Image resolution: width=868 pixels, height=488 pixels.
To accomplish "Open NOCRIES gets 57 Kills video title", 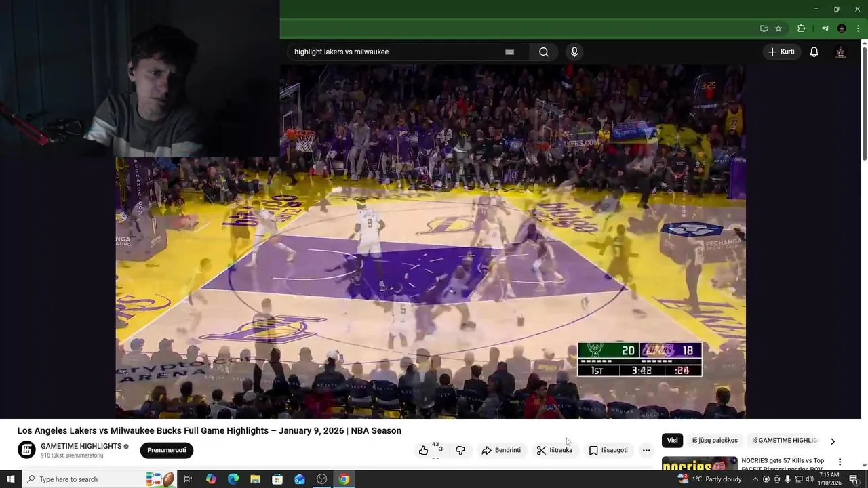I will (x=783, y=464).
